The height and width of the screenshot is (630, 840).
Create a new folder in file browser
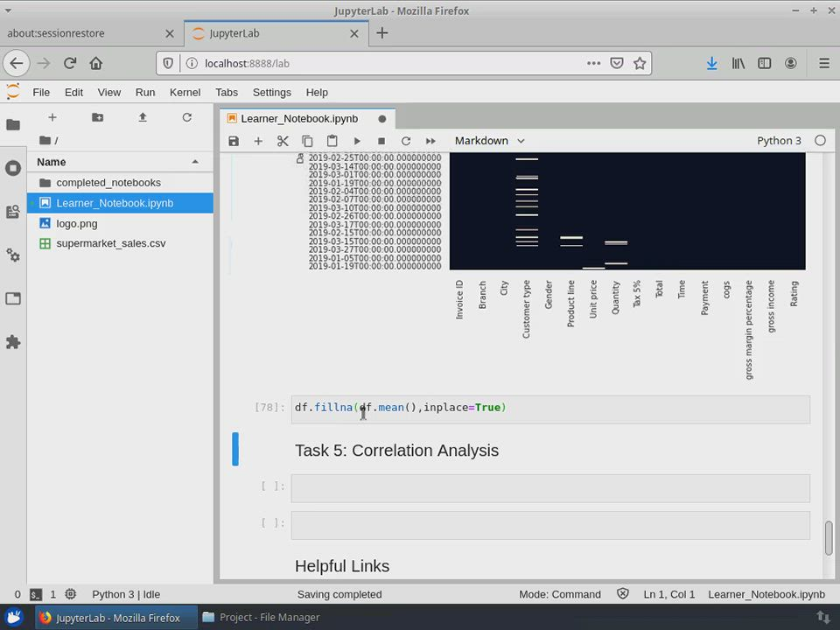(x=97, y=116)
